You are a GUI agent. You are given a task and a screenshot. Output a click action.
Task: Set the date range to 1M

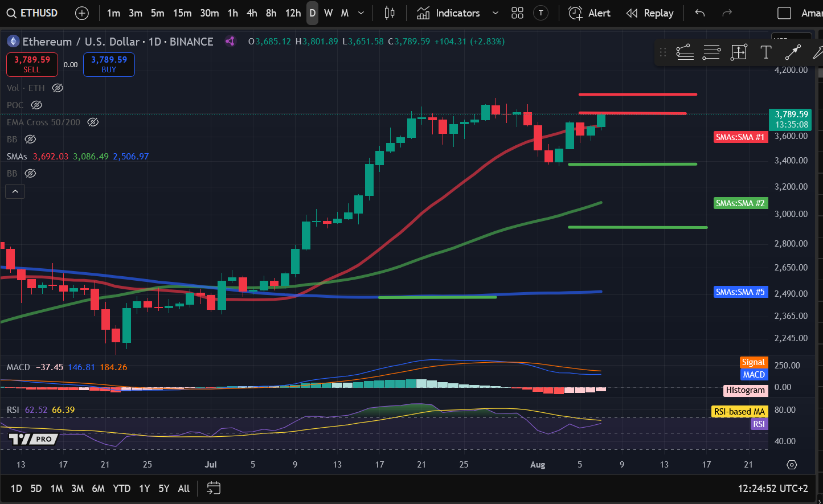click(56, 488)
